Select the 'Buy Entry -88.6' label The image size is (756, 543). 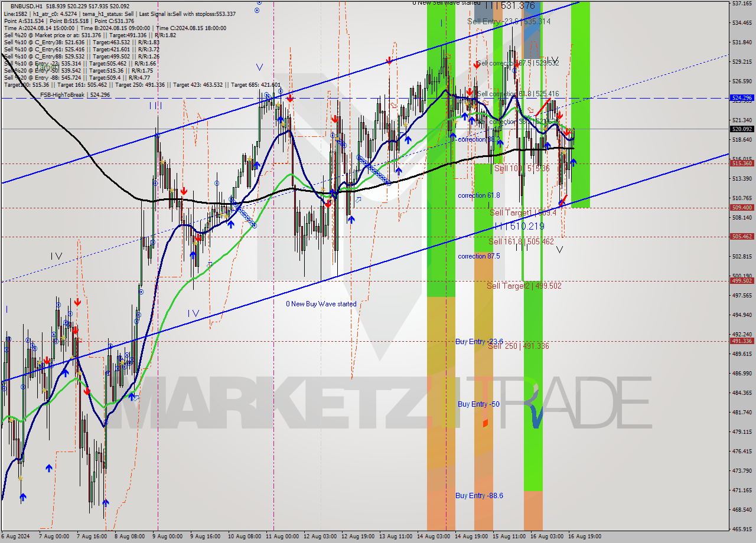tap(479, 495)
